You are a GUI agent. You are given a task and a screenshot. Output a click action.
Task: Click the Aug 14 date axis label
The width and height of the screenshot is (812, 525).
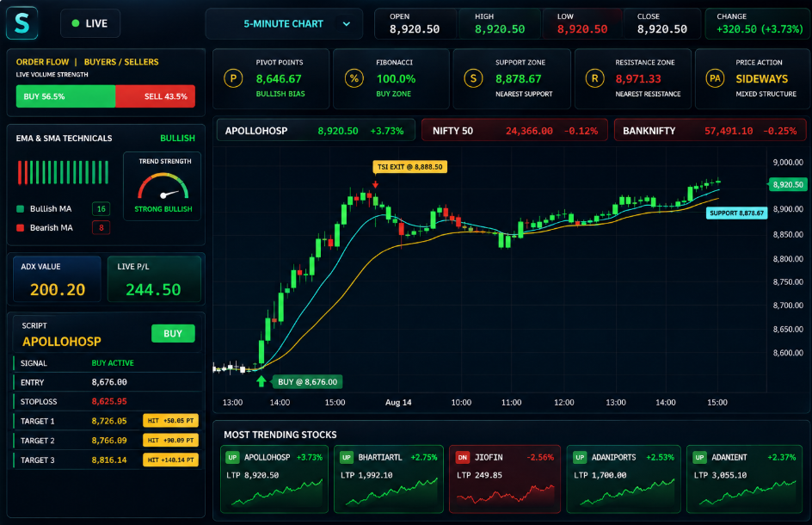point(398,402)
